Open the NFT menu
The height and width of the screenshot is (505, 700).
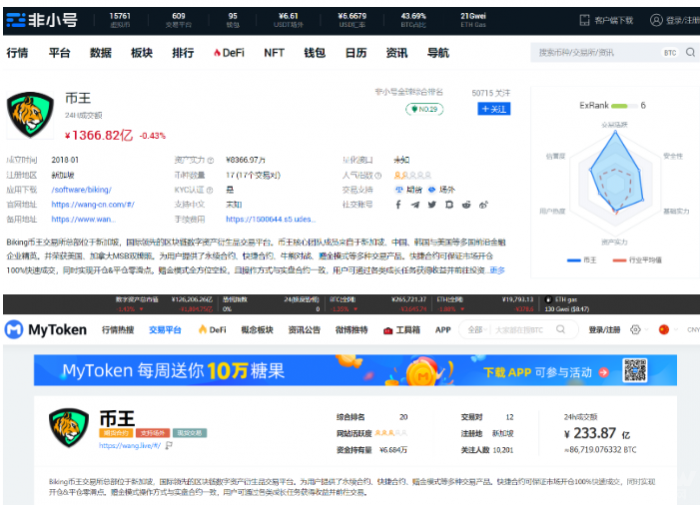point(274,53)
